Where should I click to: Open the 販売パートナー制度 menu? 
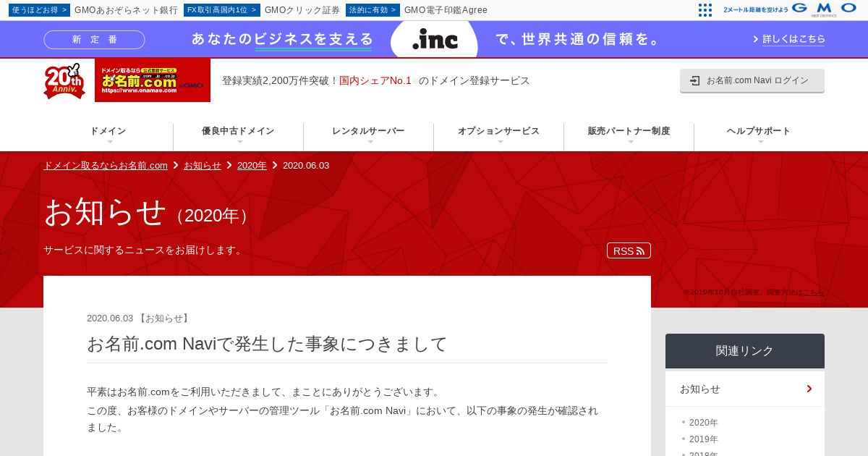[x=629, y=131]
